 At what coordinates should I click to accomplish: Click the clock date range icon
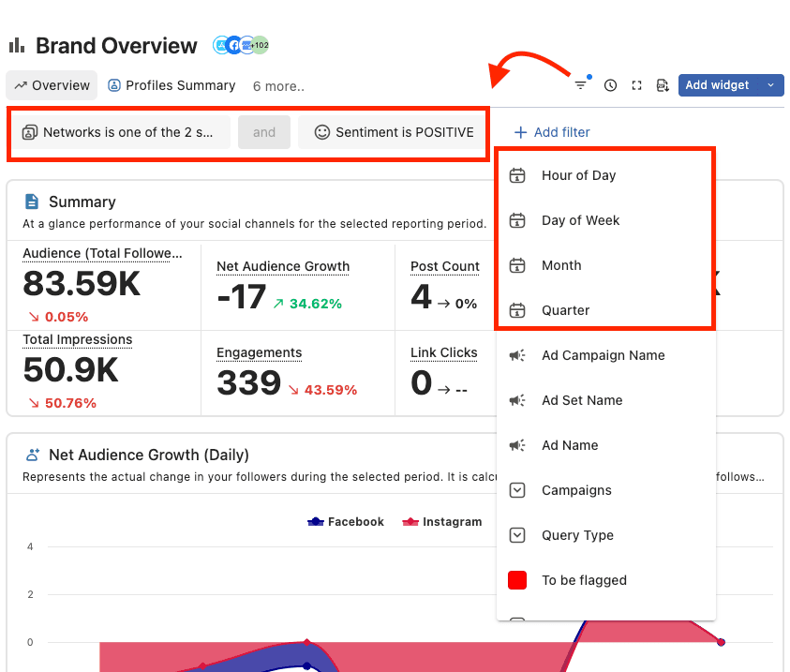click(610, 85)
